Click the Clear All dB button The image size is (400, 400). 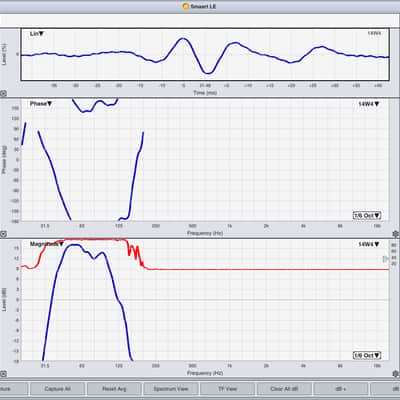pos(284,389)
